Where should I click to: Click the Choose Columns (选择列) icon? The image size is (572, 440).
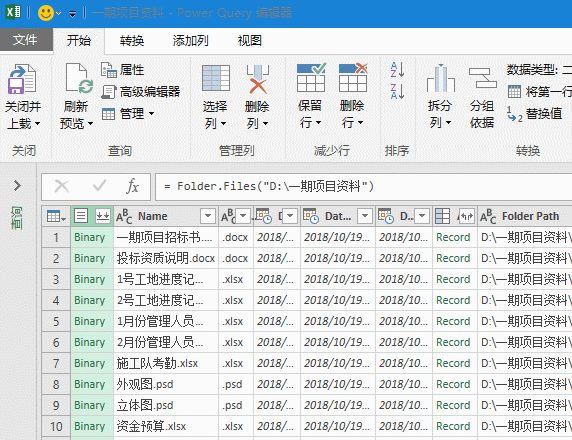click(216, 78)
